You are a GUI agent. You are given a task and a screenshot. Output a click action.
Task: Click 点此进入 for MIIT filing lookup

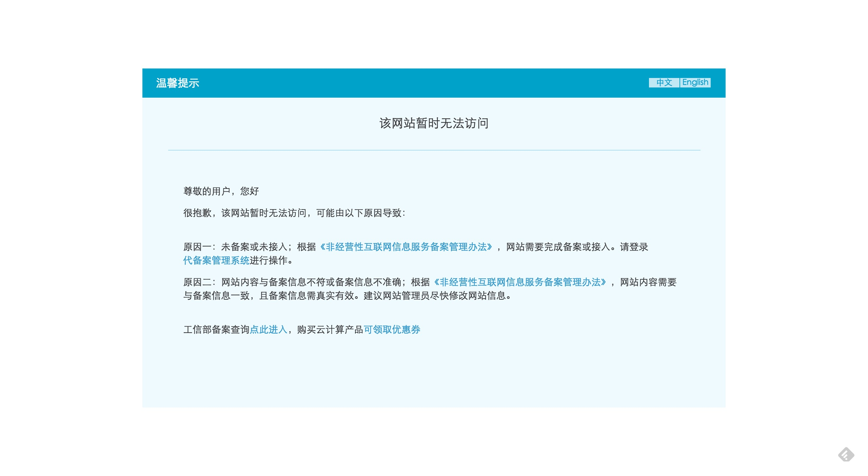pos(269,330)
